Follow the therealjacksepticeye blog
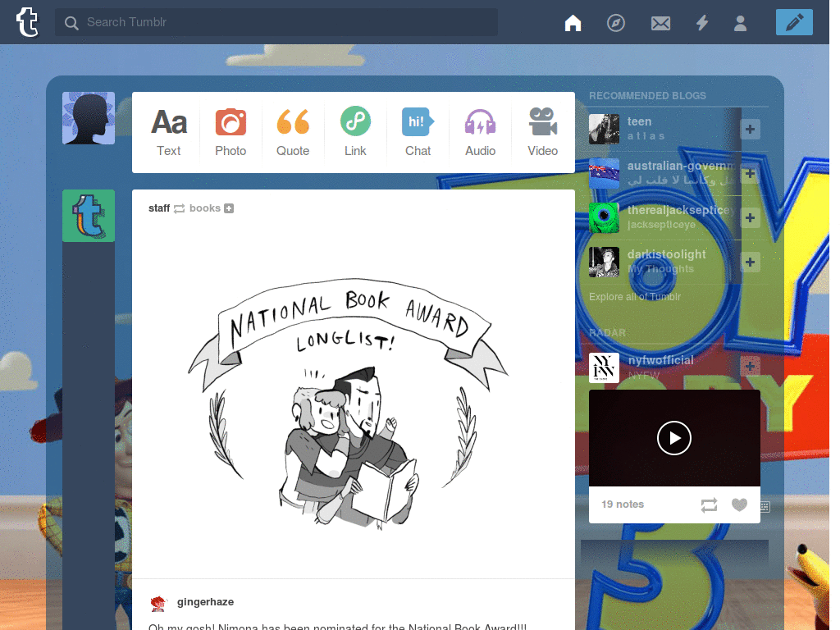 point(750,217)
